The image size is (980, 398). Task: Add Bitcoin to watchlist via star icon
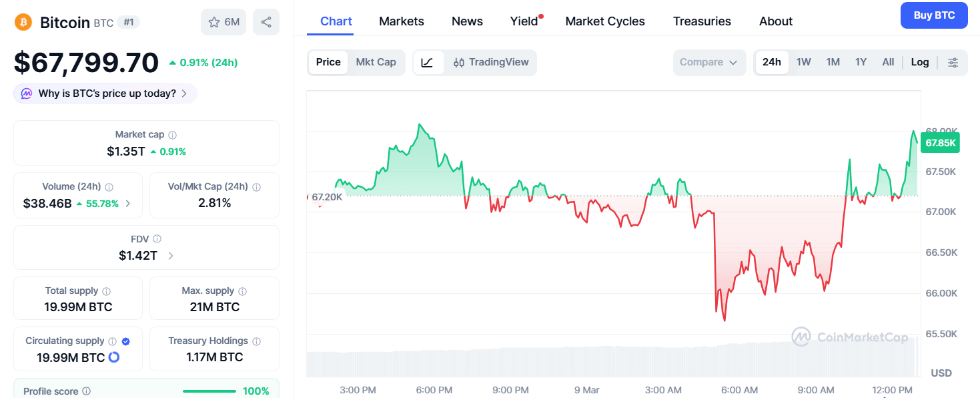[215, 22]
